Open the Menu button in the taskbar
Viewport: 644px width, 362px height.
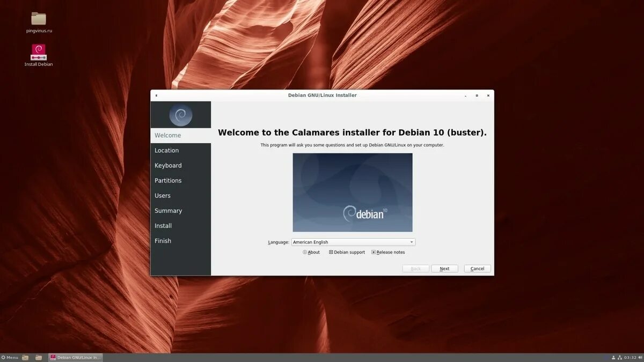tap(10, 358)
